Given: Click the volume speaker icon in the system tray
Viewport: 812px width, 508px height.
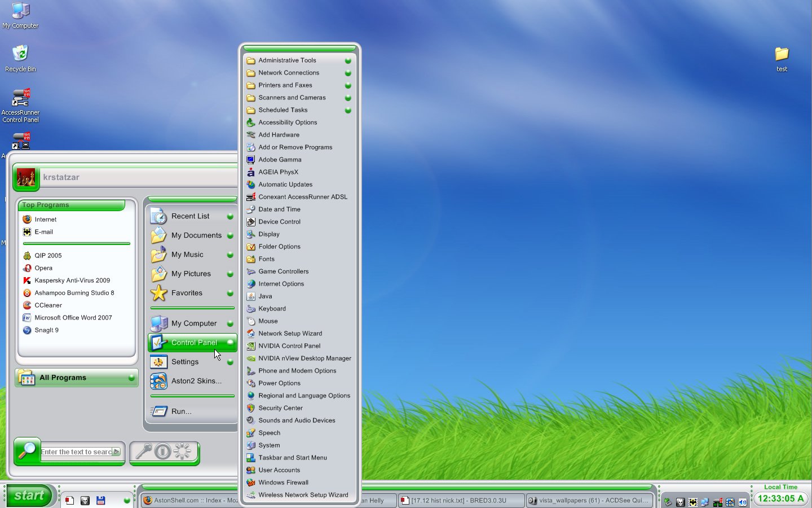Looking at the screenshot, I should 743,502.
